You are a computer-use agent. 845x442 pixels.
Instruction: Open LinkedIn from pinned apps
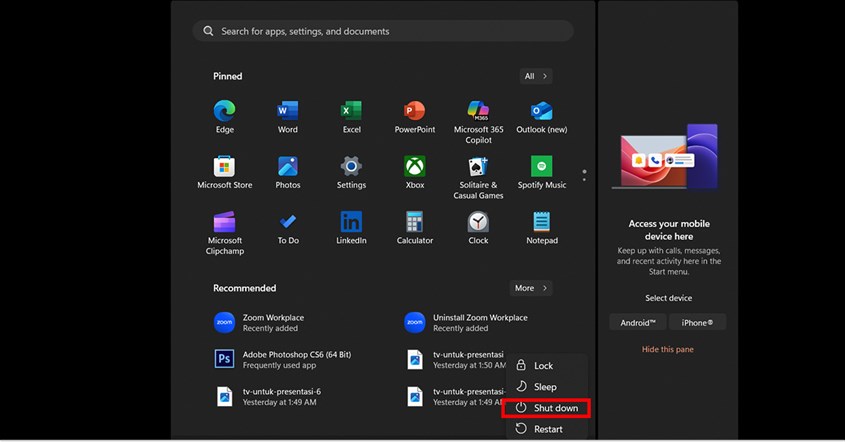tap(351, 228)
